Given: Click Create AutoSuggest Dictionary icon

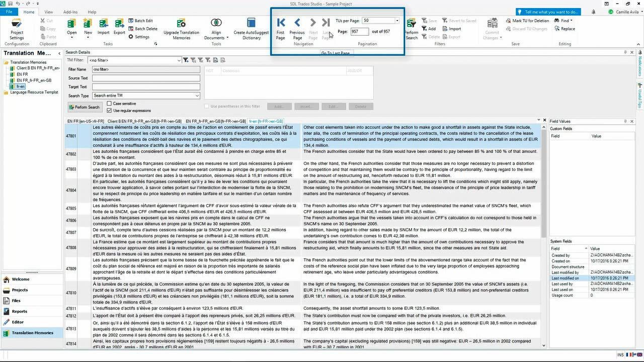Looking at the screenshot, I should (251, 23).
